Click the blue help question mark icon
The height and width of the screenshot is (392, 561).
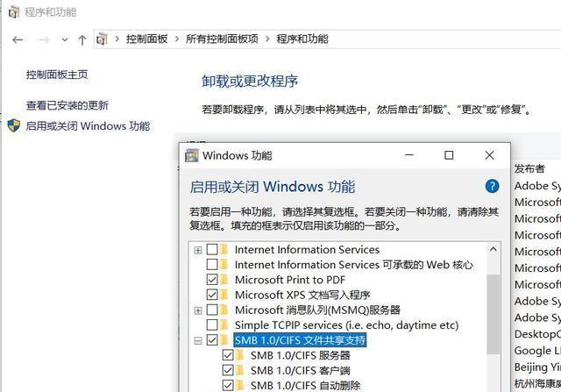tap(492, 186)
